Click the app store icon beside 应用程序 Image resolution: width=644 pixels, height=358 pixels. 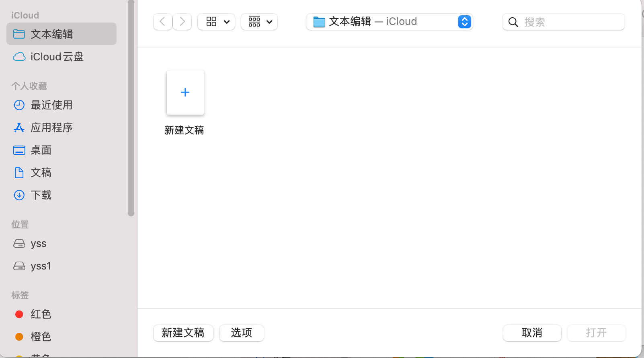tap(19, 128)
